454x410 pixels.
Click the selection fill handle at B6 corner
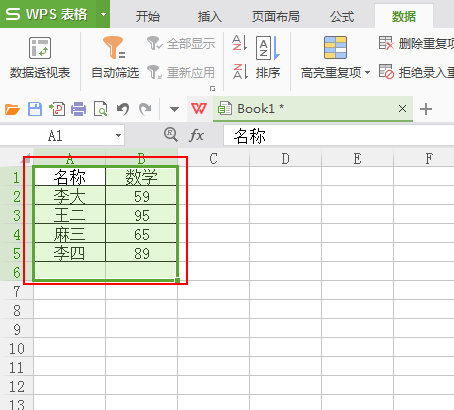tap(177, 280)
